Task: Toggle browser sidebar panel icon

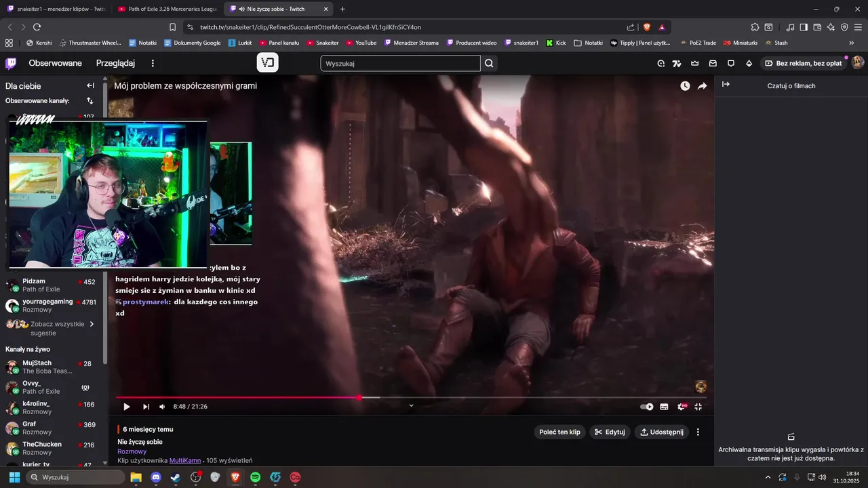Action: (804, 27)
